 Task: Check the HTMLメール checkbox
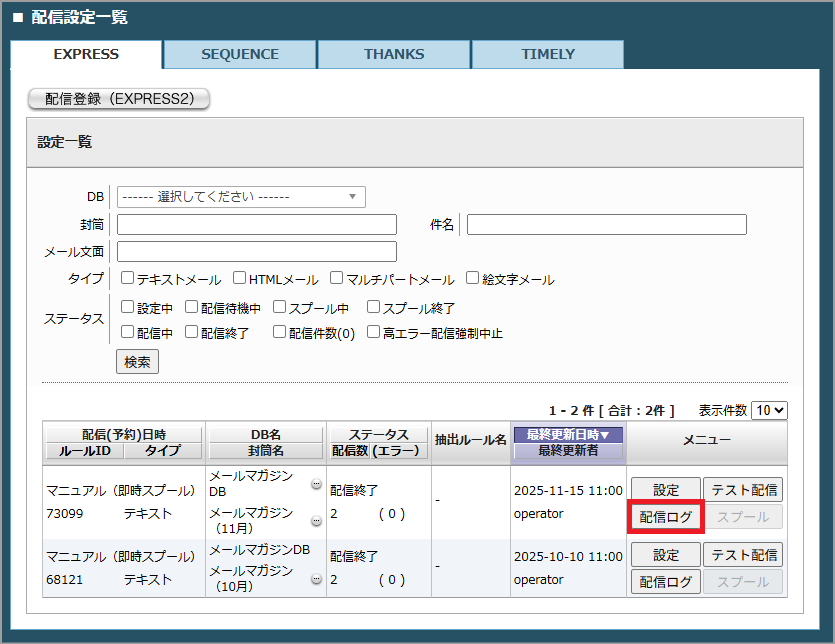point(240,279)
